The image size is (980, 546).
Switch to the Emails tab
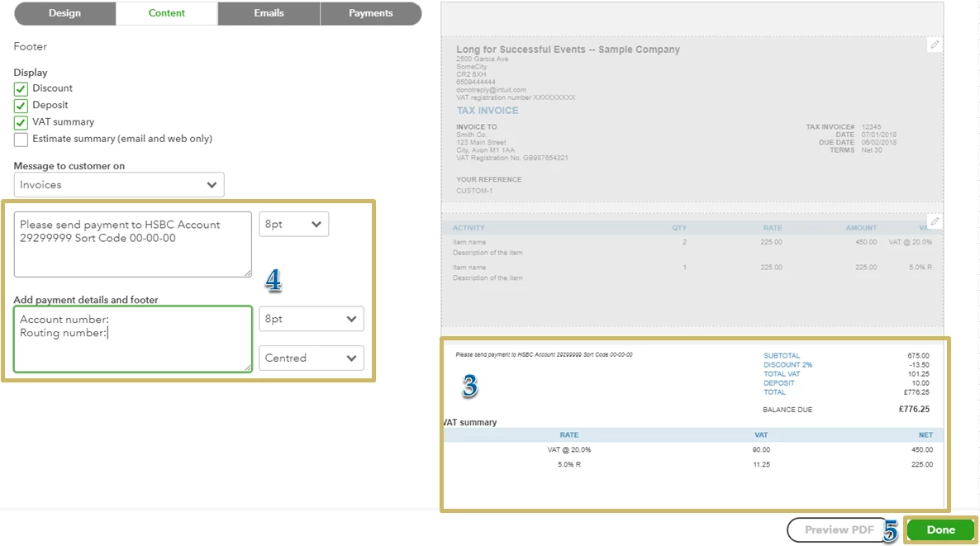269,13
